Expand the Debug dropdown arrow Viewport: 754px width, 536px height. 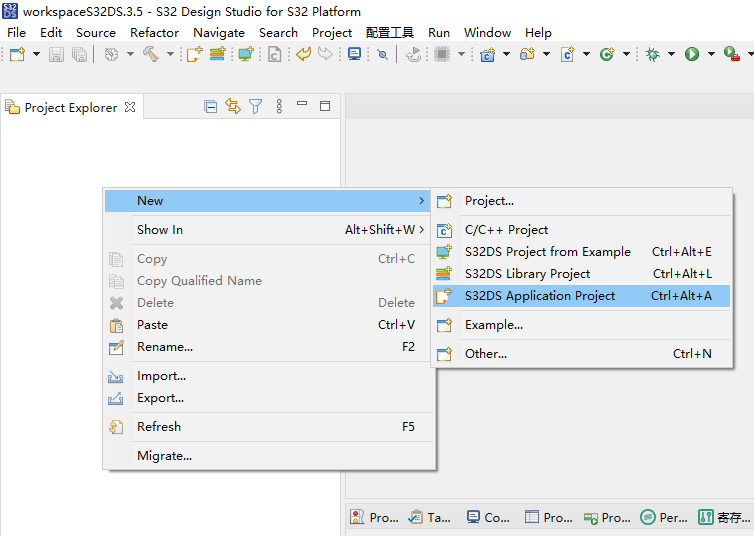coord(671,54)
